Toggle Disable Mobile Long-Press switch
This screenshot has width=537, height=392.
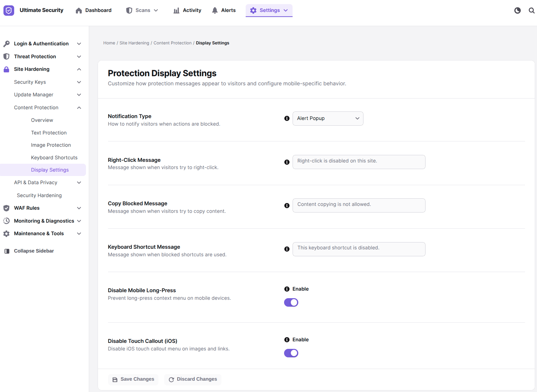[x=291, y=303]
